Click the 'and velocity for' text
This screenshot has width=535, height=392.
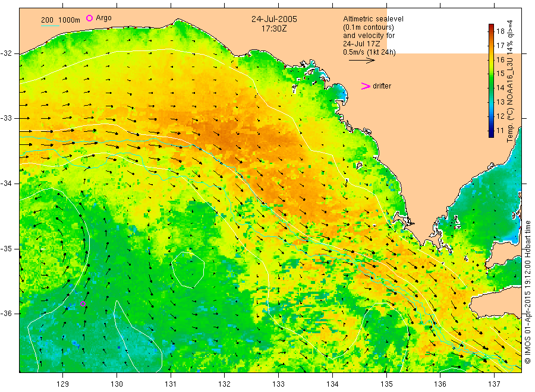point(369,36)
